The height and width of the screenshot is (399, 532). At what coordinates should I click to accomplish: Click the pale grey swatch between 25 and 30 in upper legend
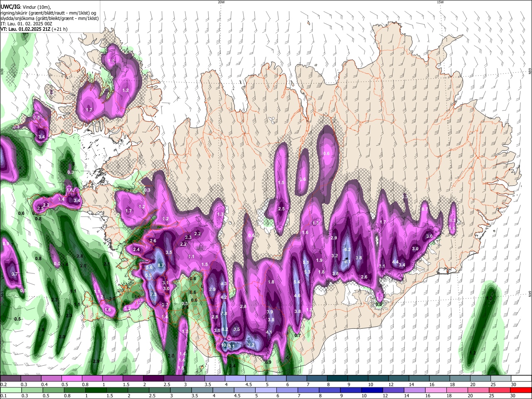click(501, 379)
